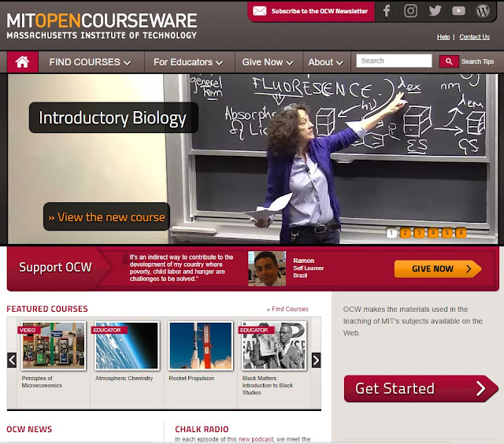Screen dimensions: 504x444
Task: Click the Support OCW label
Action: [55, 268]
